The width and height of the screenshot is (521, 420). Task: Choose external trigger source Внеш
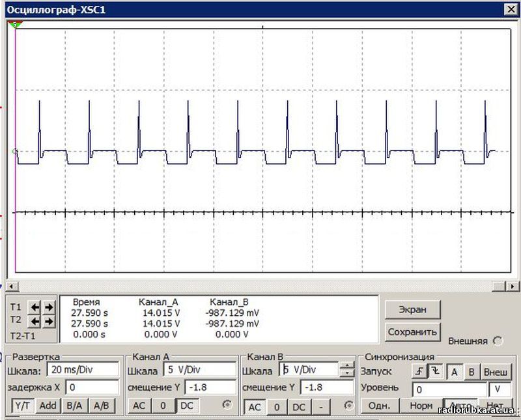pos(496,372)
